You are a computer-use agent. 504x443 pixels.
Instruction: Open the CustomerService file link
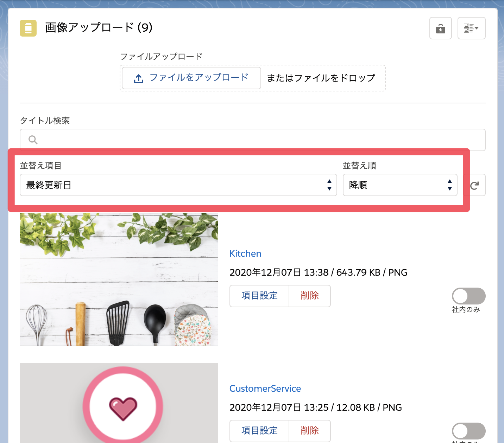click(265, 389)
